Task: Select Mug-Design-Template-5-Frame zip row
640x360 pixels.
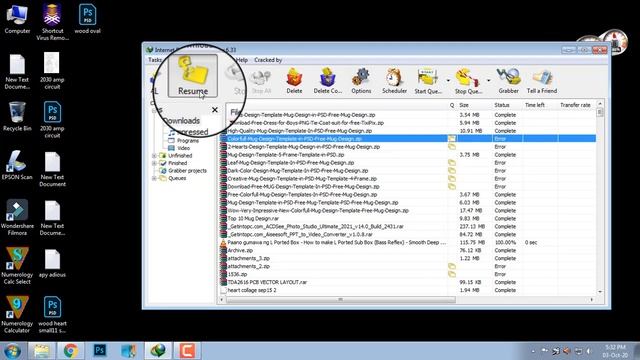Action: [407, 155]
